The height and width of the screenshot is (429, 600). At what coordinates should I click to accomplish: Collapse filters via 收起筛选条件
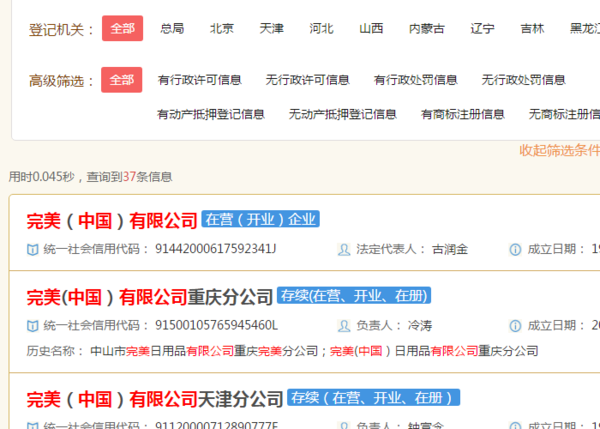tap(559, 150)
